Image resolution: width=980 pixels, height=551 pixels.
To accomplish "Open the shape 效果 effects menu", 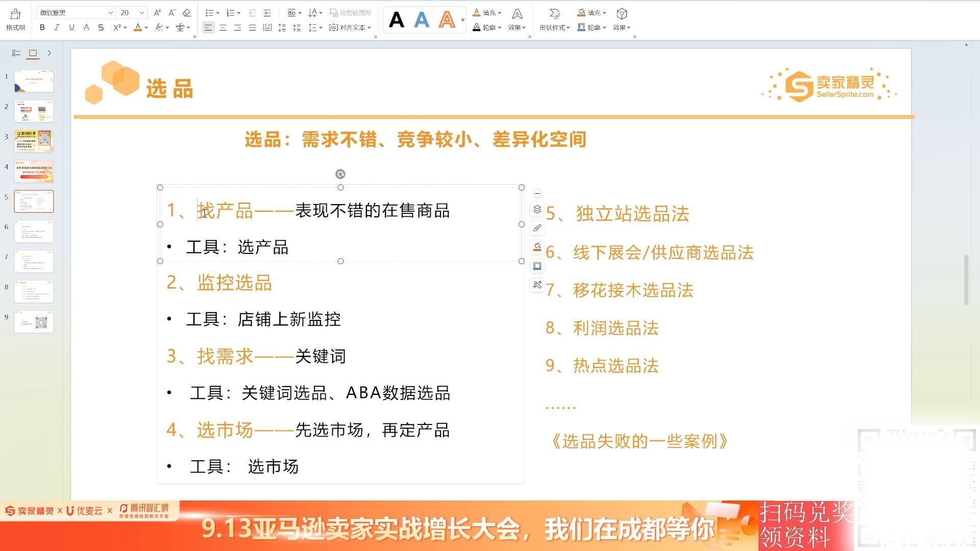I will (622, 19).
